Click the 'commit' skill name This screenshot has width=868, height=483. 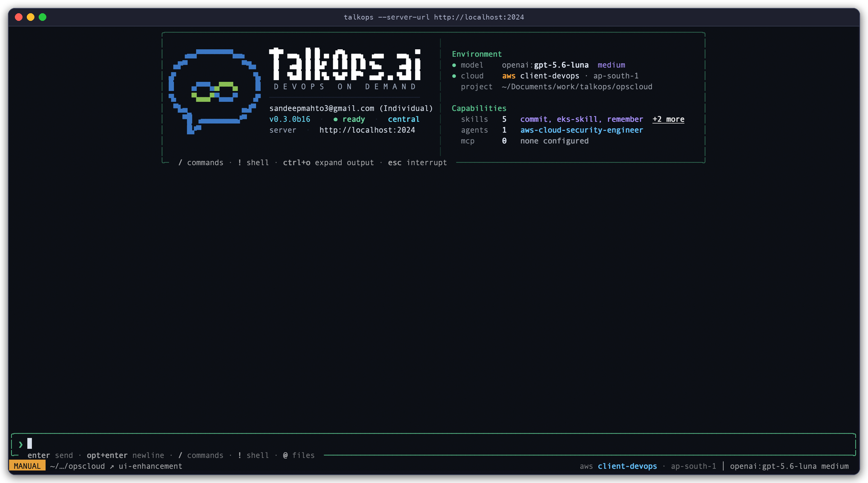pyautogui.click(x=534, y=119)
